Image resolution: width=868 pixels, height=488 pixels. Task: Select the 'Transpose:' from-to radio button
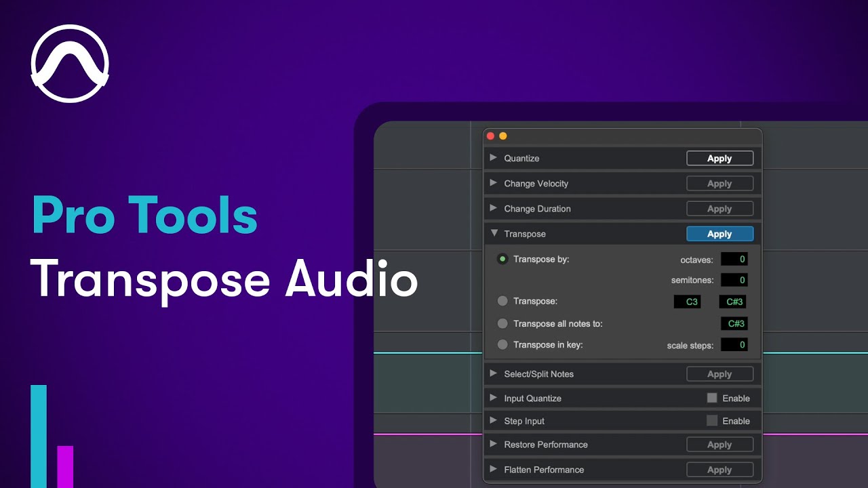tap(502, 301)
